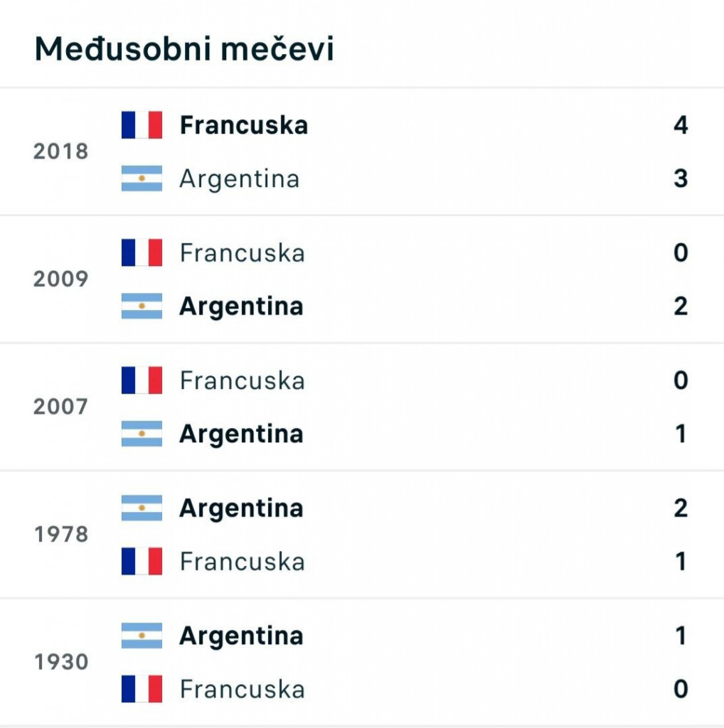
Task: Select Francuska name in 2007 match
Action: [x=242, y=380]
